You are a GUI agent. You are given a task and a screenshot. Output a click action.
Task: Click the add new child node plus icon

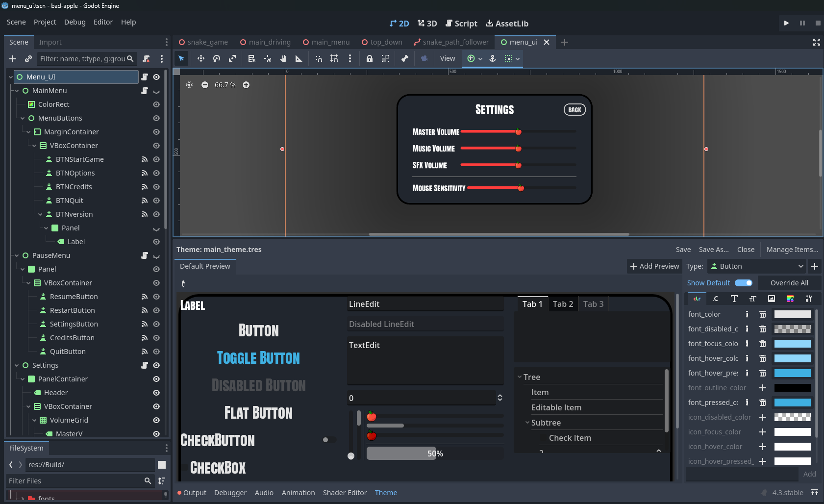(x=13, y=59)
